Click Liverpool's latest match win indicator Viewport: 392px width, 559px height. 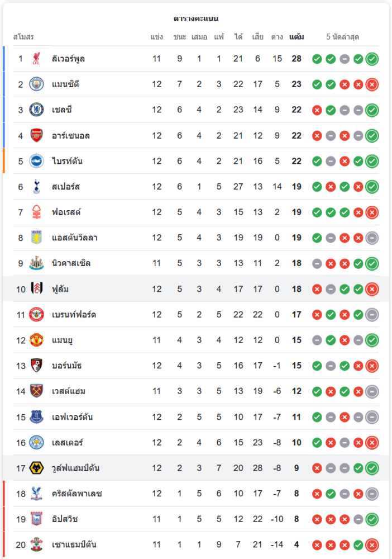[x=372, y=59]
